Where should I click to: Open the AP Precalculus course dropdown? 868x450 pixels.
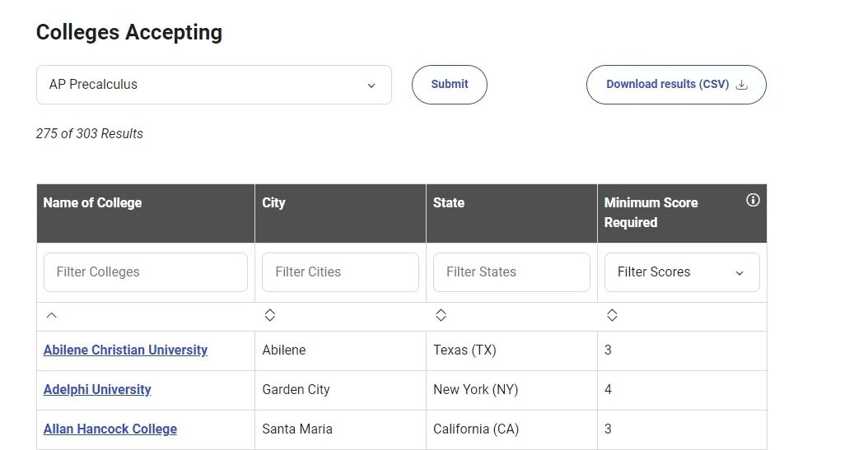pos(213,85)
